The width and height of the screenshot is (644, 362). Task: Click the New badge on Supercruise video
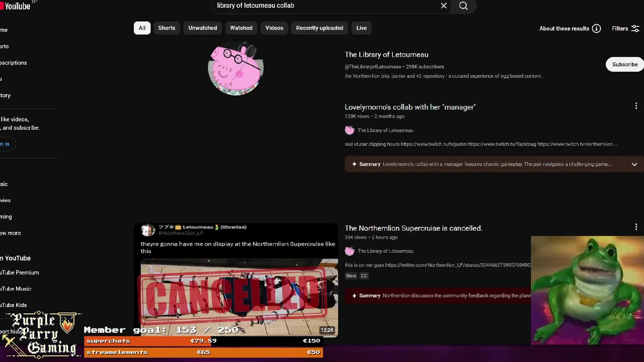coord(351,276)
